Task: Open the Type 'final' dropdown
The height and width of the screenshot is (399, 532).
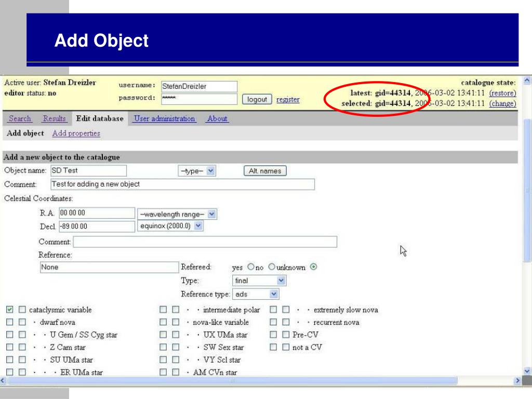Action: [x=259, y=281]
